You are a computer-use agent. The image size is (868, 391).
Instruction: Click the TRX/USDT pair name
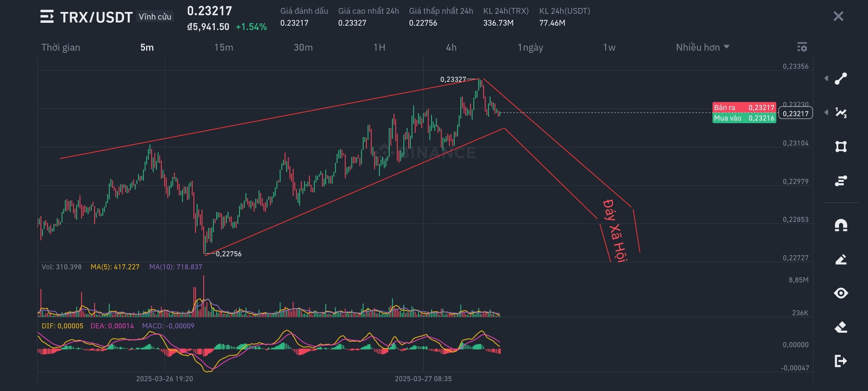click(96, 17)
